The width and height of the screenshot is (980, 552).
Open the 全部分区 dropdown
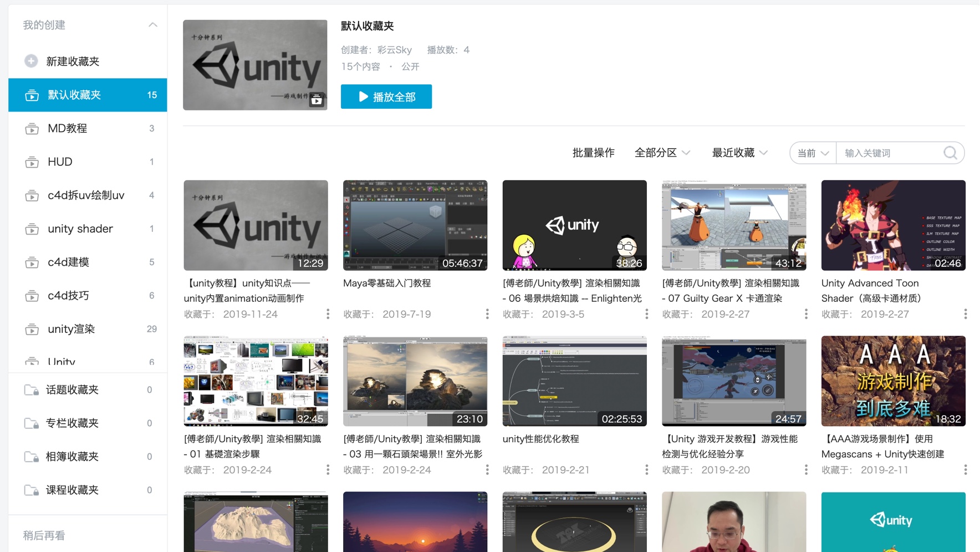tap(662, 153)
